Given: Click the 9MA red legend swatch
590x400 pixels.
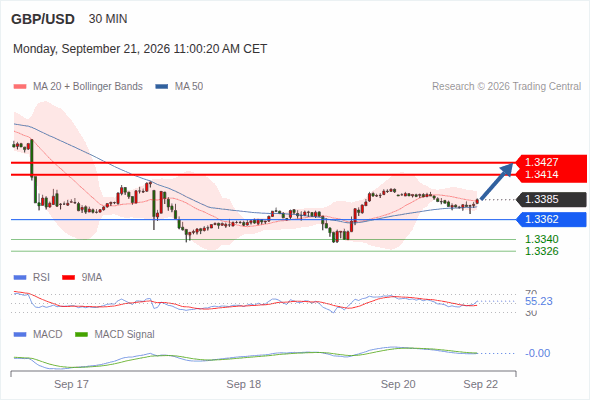Looking at the screenshot, I should (68, 278).
